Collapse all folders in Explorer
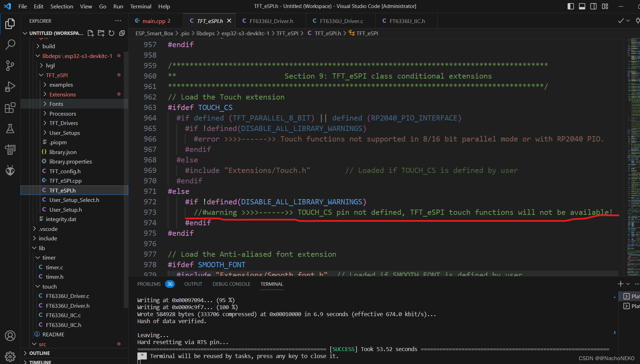640x364 pixels. coord(122,33)
